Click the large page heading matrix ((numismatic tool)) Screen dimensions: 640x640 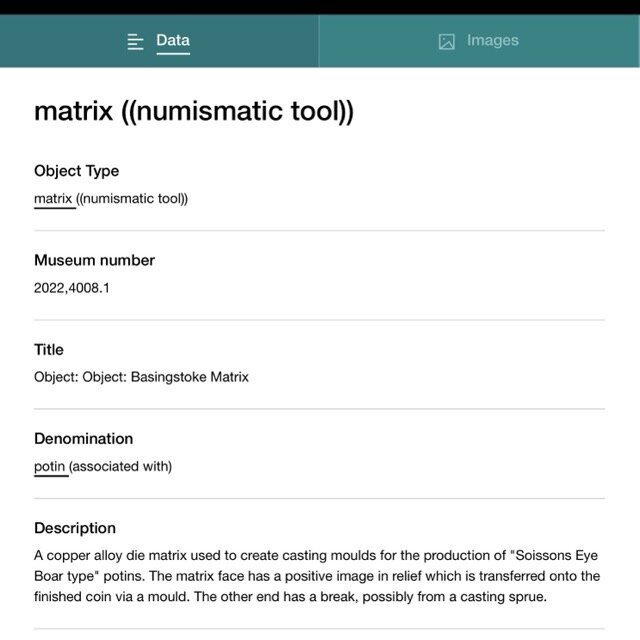point(194,111)
